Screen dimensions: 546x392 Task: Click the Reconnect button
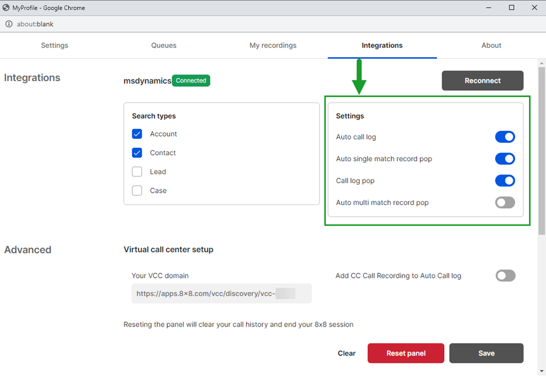pyautogui.click(x=482, y=81)
